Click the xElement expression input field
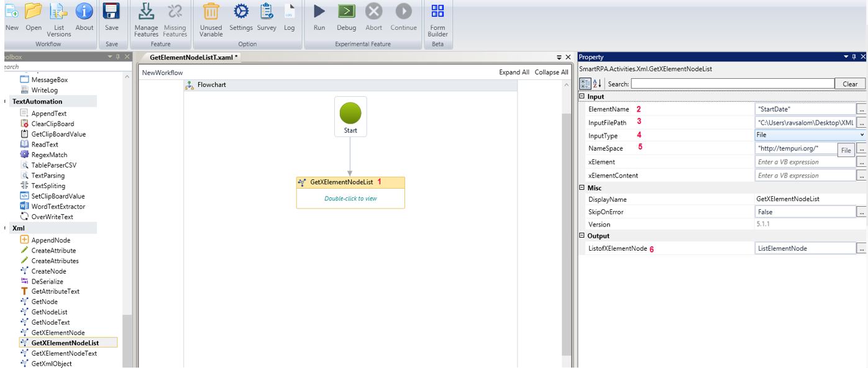Viewport: 868px width, 368px height. click(804, 162)
